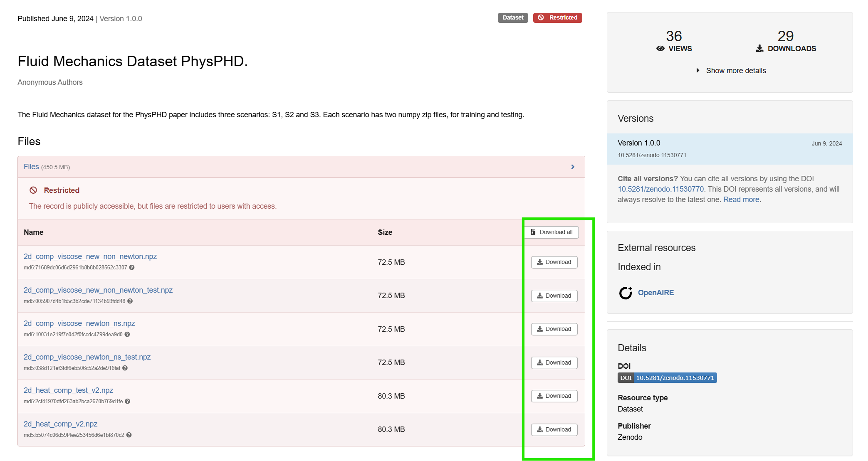Screen dimensions: 868x461
Task: Click the DOI 10.5281/zenodo.11530771 badge
Action: [x=667, y=378]
